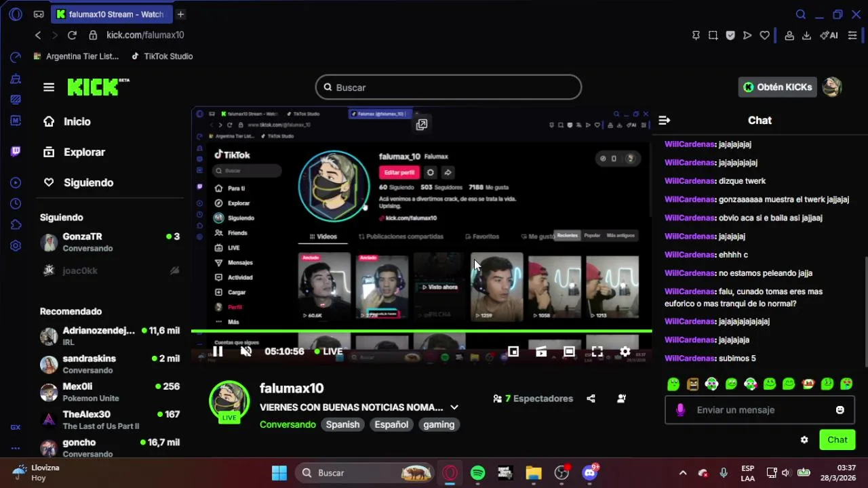Open Opera sidebar extensions icon
Screen dimensions: 868x488
click(16, 224)
